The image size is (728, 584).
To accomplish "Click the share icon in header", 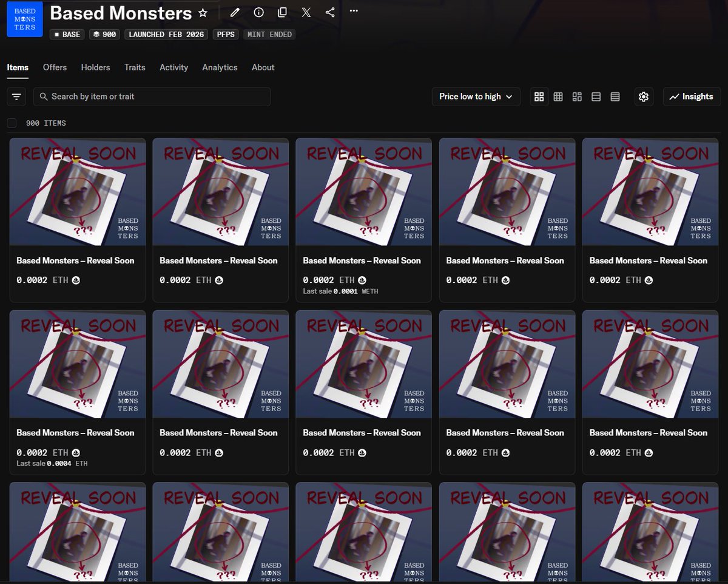I will (330, 13).
